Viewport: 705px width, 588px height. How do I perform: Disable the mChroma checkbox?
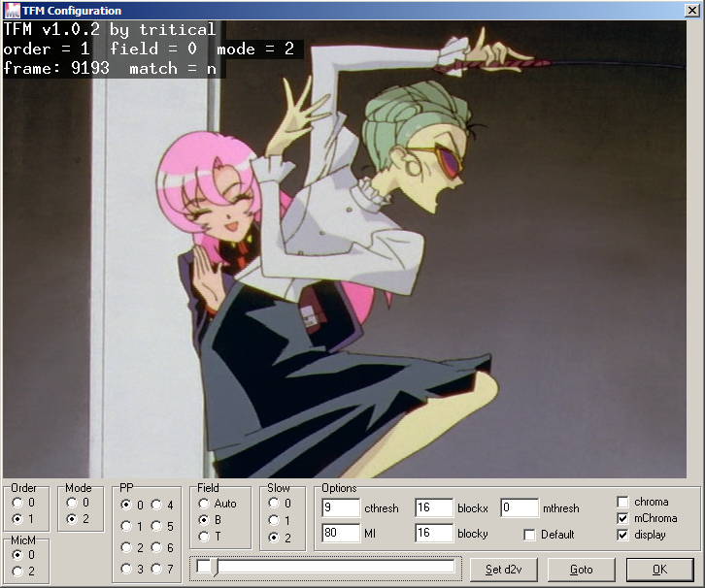tap(622, 518)
